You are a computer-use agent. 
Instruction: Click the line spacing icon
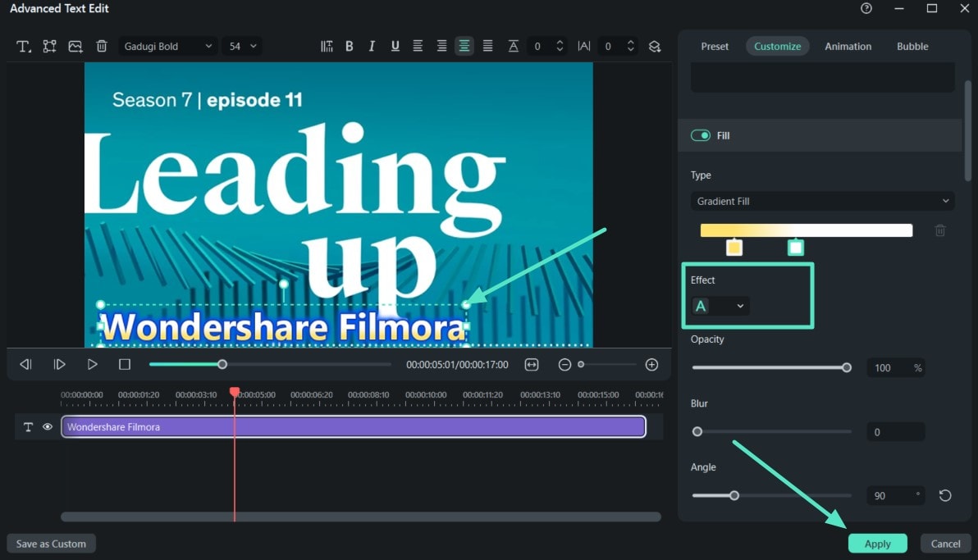pos(513,46)
